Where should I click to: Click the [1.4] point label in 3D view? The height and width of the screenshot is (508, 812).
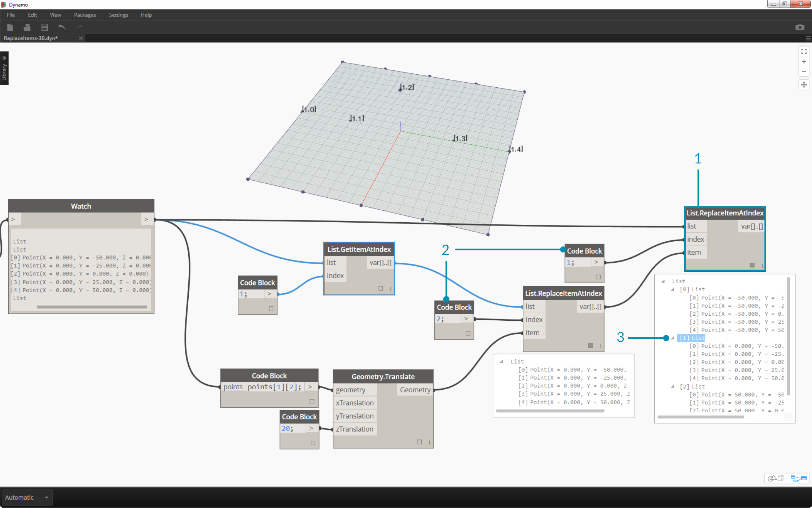[516, 149]
